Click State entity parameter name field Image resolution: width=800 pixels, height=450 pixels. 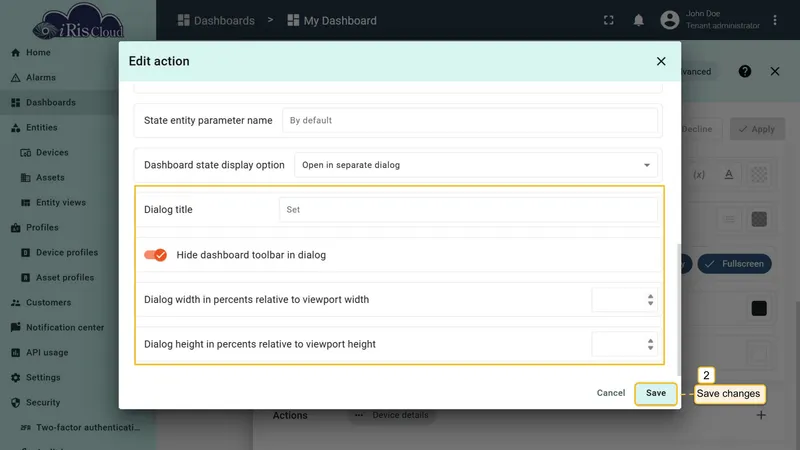point(469,120)
